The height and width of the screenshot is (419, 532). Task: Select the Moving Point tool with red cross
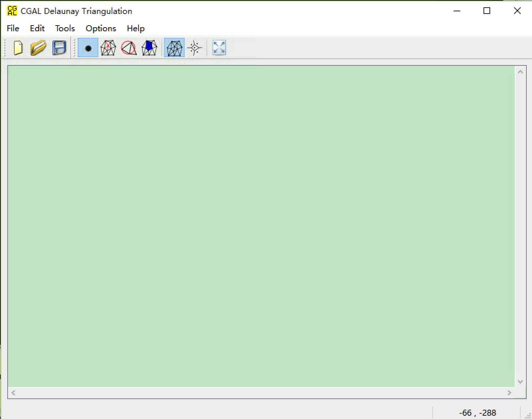click(x=108, y=48)
